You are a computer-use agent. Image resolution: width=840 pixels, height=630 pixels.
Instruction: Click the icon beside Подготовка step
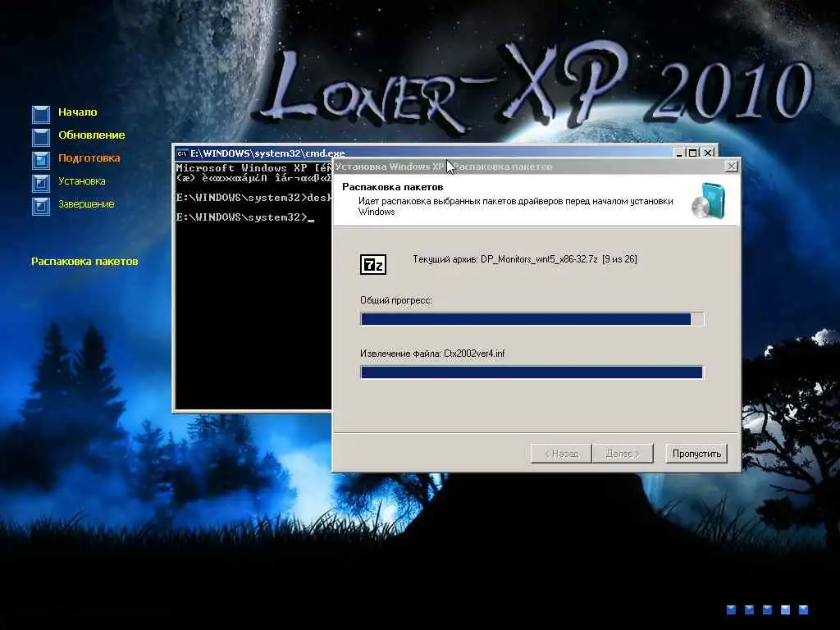click(x=41, y=160)
